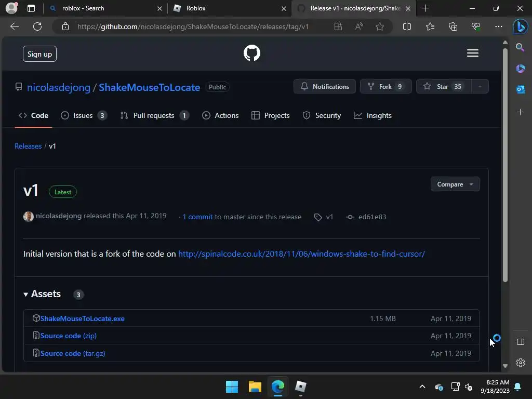Expand the star lists dropdown arrow

point(480,87)
